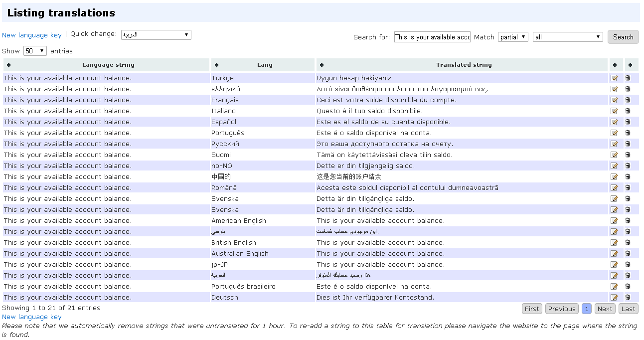Image resolution: width=644 pixels, height=340 pixels.
Task: Delete the Русский translation
Action: click(628, 144)
